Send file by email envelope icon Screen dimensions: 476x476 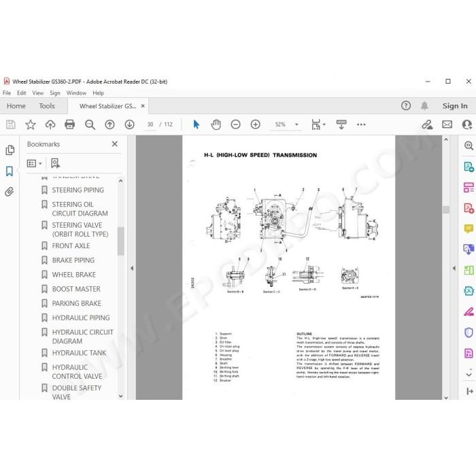tap(447, 124)
